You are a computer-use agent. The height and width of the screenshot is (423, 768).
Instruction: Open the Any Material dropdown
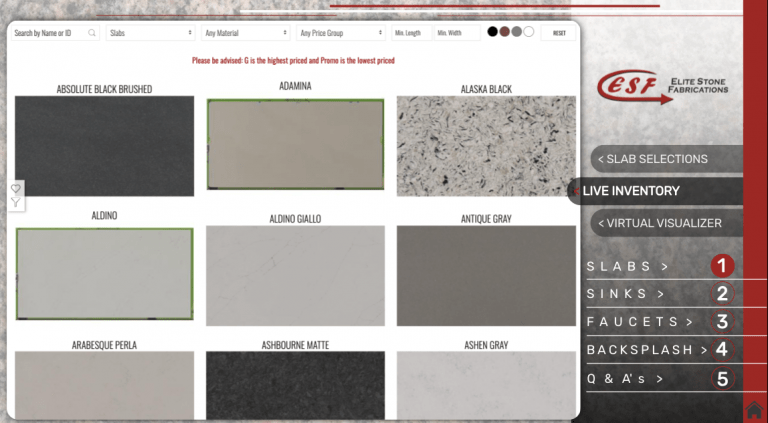pyautogui.click(x=245, y=33)
